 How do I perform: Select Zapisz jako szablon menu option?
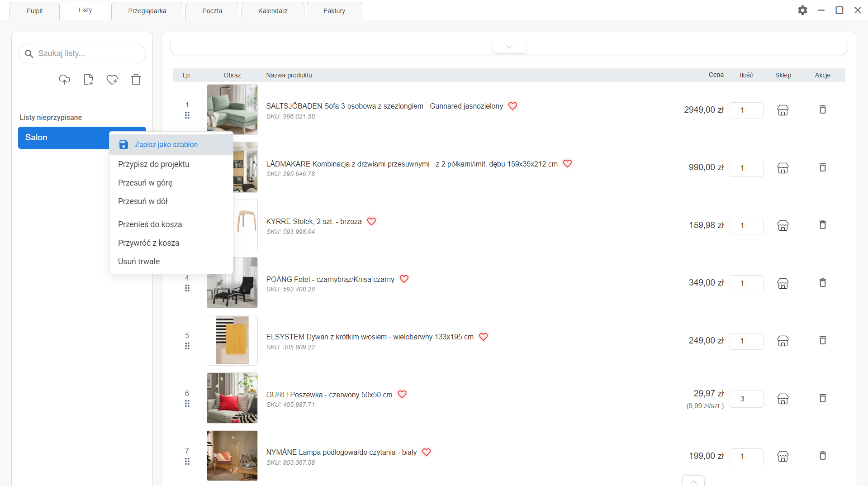coord(166,145)
